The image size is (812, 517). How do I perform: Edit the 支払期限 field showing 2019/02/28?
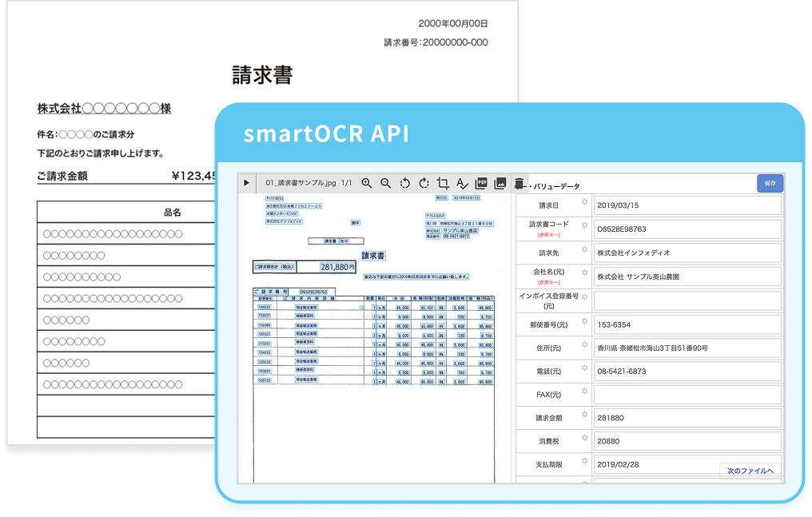pyautogui.click(x=687, y=465)
